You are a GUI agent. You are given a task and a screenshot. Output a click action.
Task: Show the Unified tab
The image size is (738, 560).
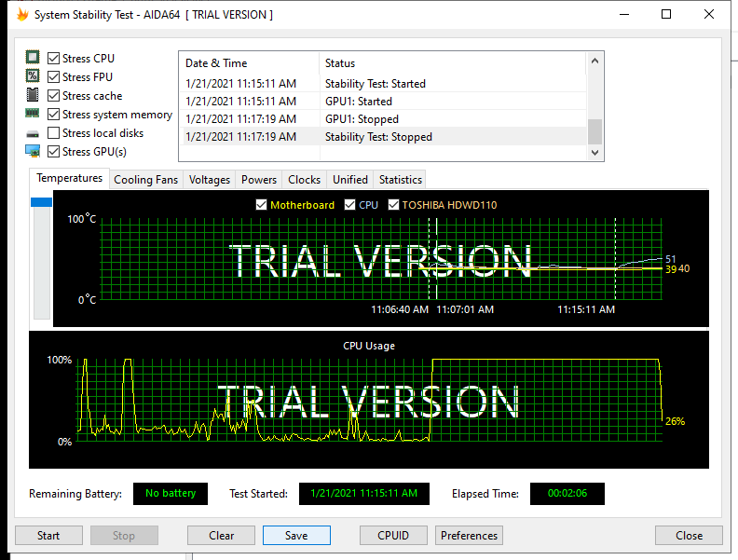click(350, 180)
